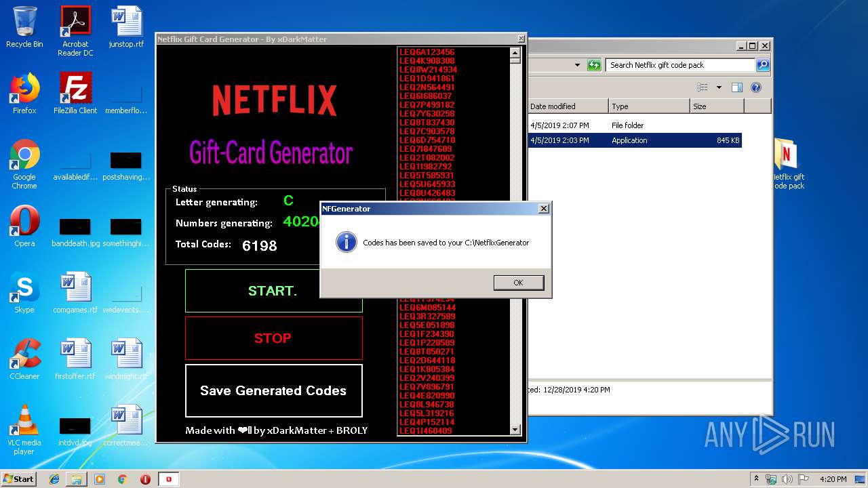Image resolution: width=868 pixels, height=488 pixels.
Task: Open comgames.rtf desktop file
Action: click(75, 293)
